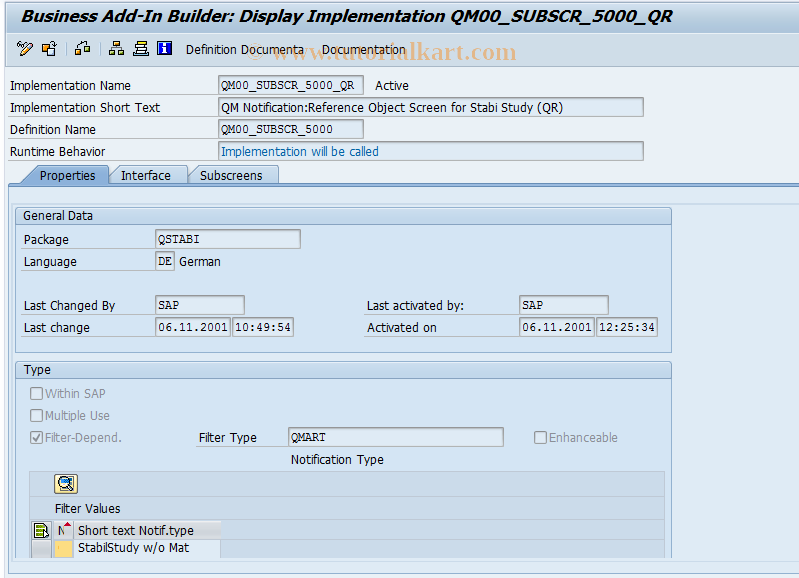The image size is (799, 578).
Task: Click the Other Object toolbar icon
Action: 49,49
